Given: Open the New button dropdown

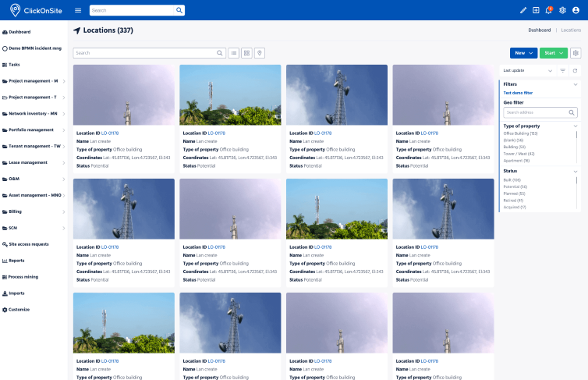Looking at the screenshot, I should point(523,53).
